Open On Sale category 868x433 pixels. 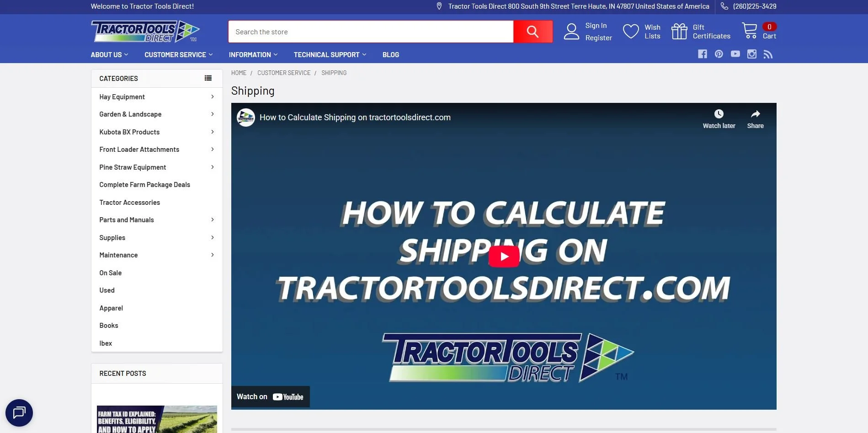111,273
